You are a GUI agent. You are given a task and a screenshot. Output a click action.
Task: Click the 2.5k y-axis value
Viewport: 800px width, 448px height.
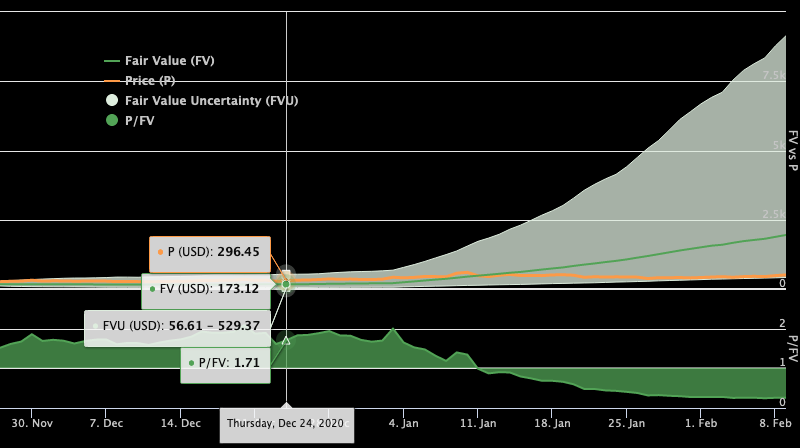[x=774, y=214]
